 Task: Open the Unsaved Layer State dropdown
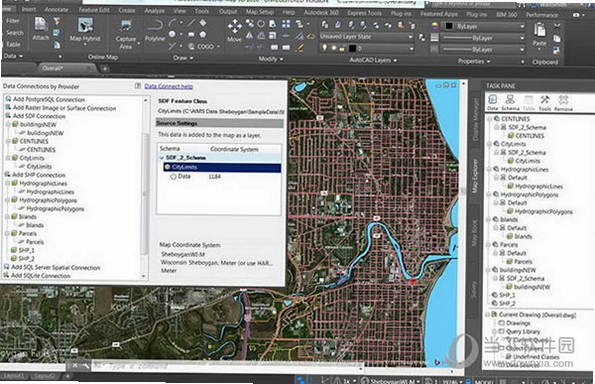366,37
